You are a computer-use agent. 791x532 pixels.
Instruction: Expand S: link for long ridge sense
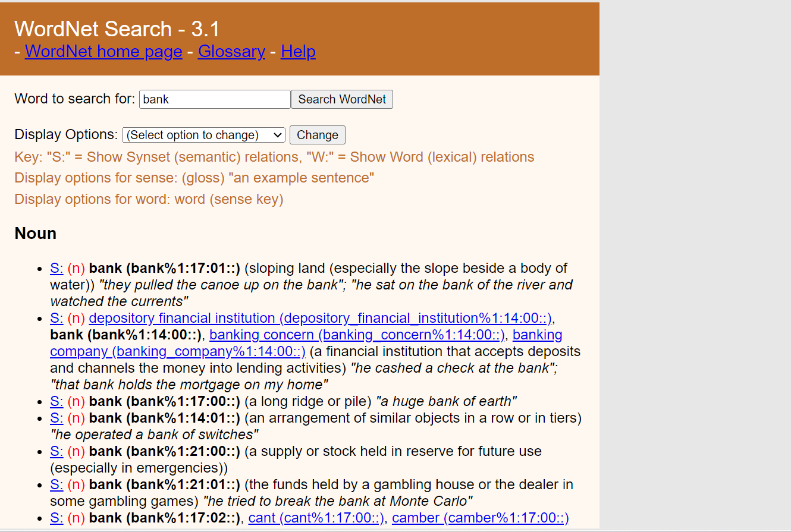(x=56, y=401)
